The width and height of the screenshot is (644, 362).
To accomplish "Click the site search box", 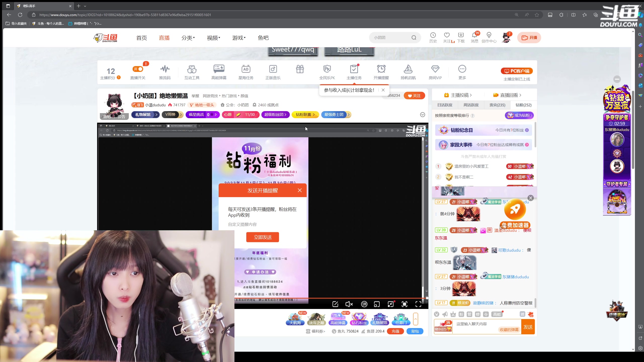I will [390, 38].
